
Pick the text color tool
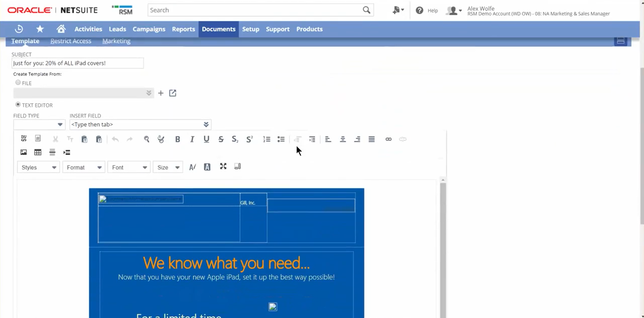point(192,167)
